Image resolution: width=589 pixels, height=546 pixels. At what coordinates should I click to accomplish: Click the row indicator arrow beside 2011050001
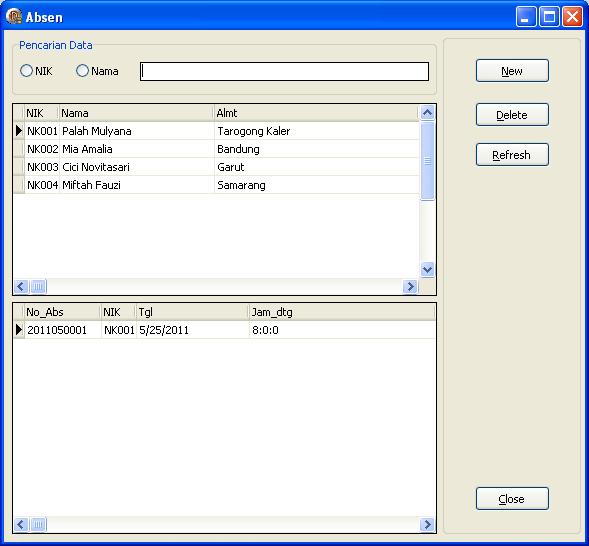pyautogui.click(x=19, y=330)
